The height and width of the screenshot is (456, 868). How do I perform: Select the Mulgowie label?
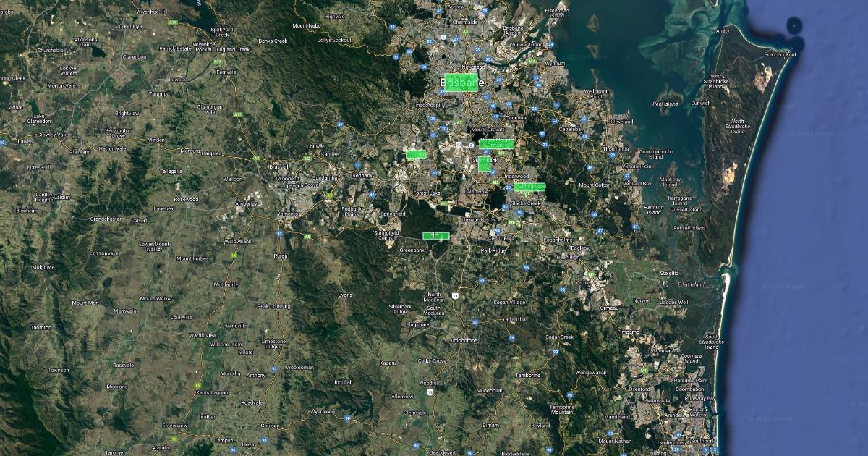coord(43,266)
